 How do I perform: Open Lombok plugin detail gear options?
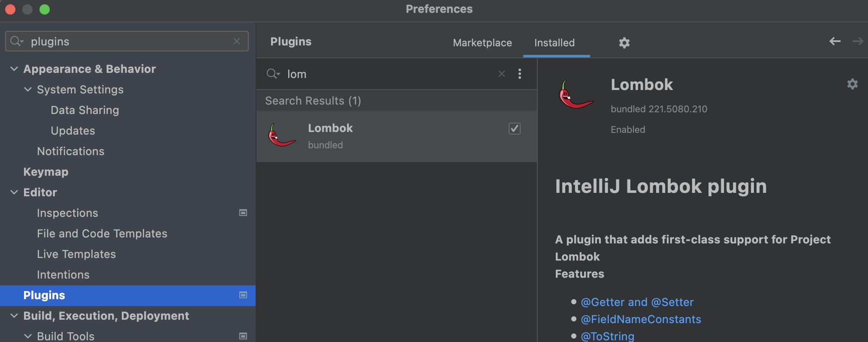(853, 84)
